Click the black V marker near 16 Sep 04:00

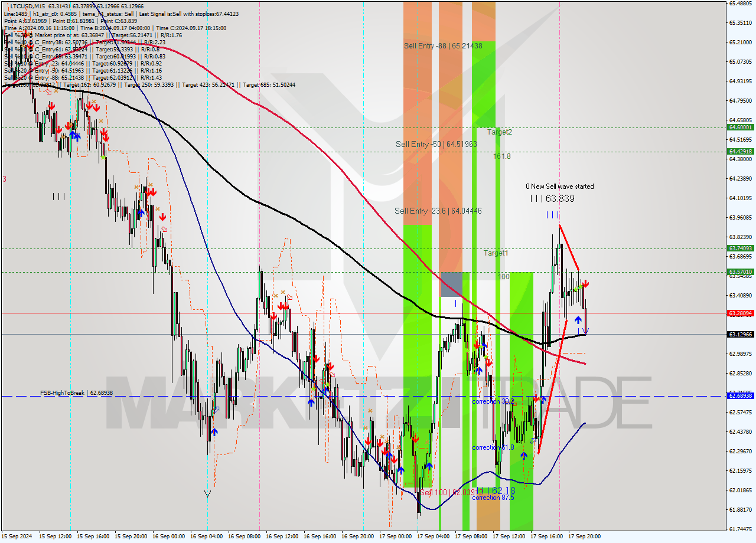pyautogui.click(x=207, y=493)
